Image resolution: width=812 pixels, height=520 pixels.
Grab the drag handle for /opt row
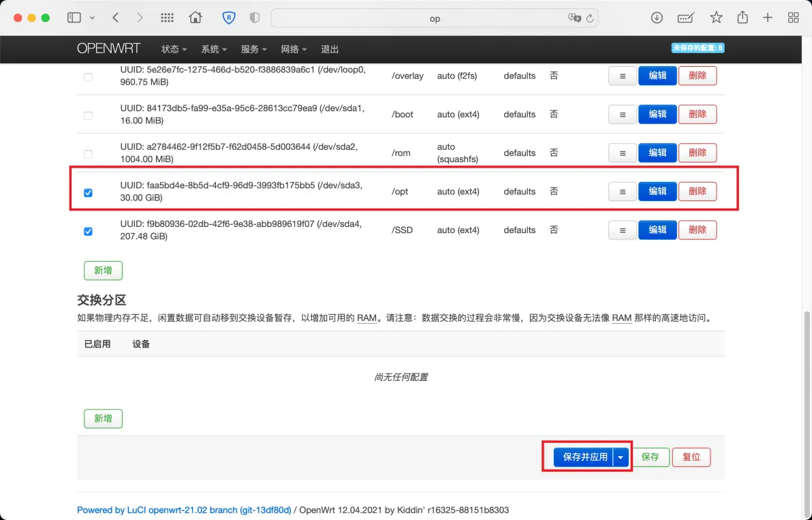(622, 191)
